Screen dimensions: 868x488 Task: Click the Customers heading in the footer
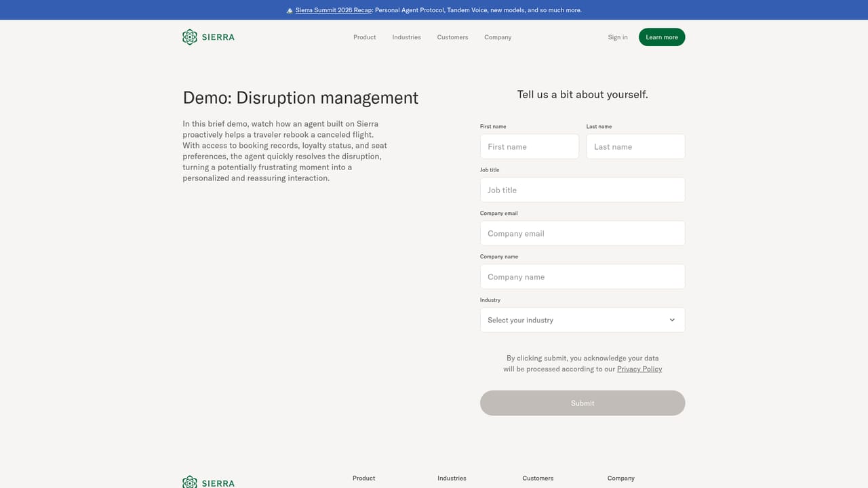[538, 478]
